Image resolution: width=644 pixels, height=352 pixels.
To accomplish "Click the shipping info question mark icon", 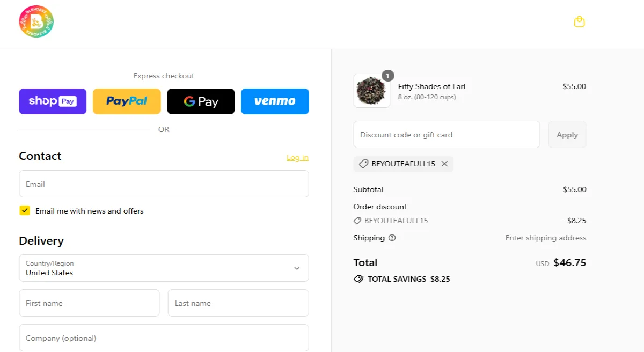I will (391, 238).
